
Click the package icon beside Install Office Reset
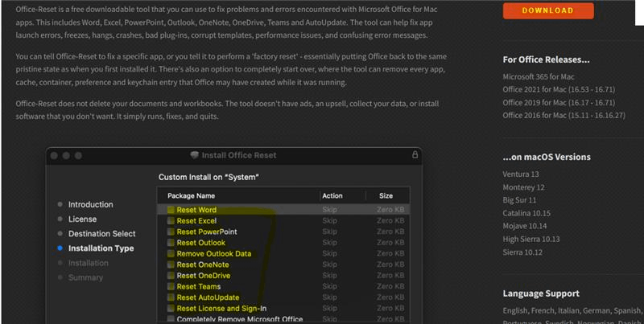pos(194,155)
